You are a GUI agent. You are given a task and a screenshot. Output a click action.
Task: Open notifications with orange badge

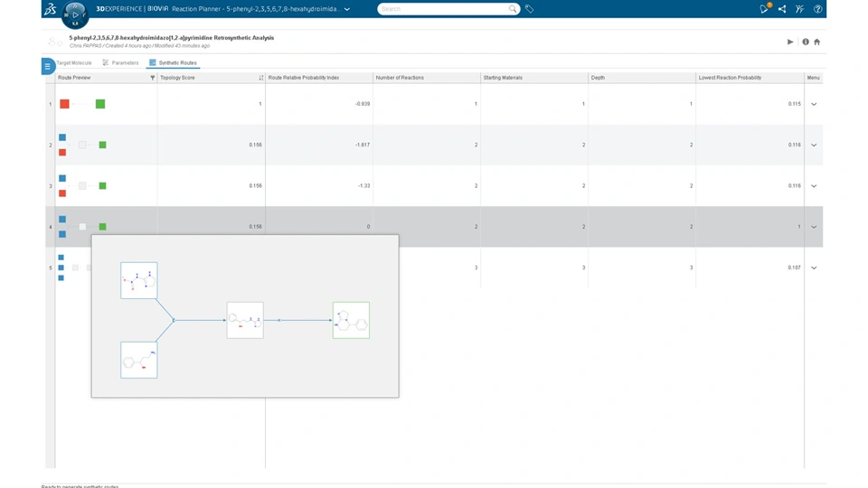pyautogui.click(x=765, y=8)
